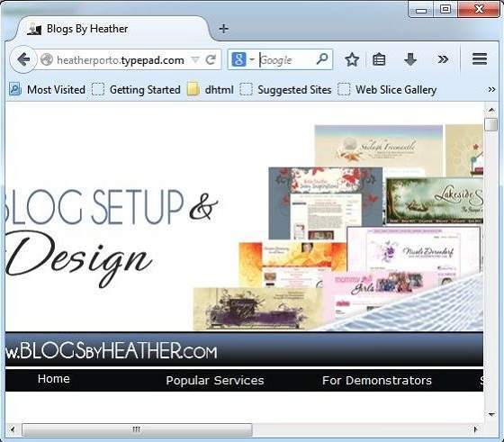
Task: Open the Home navigation link
Action: tap(54, 379)
